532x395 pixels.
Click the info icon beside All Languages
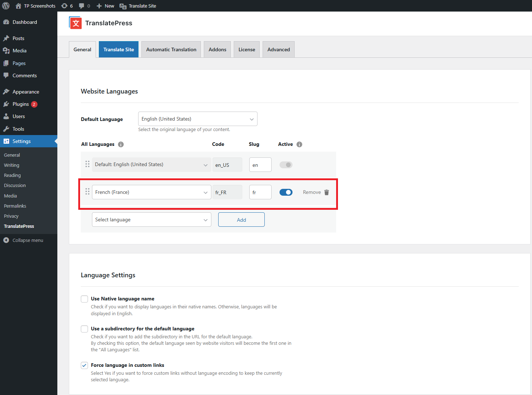(121, 144)
